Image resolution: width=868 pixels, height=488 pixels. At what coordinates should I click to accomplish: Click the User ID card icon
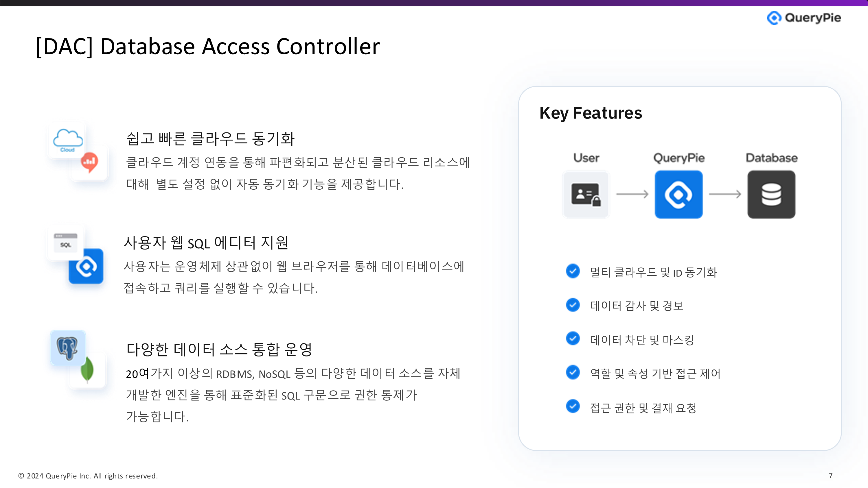click(586, 194)
